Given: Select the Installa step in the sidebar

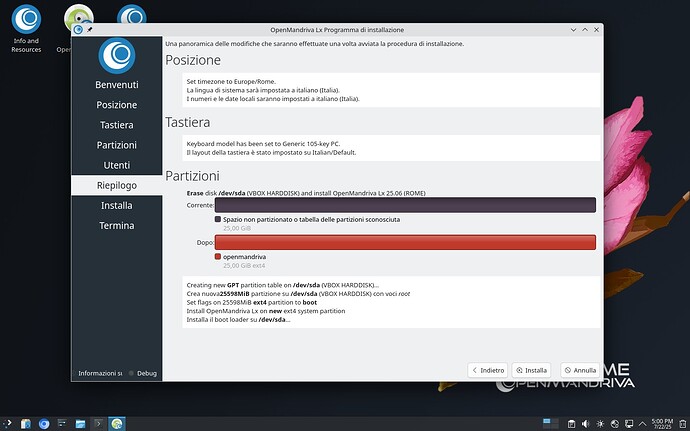Looking at the screenshot, I should (x=117, y=205).
